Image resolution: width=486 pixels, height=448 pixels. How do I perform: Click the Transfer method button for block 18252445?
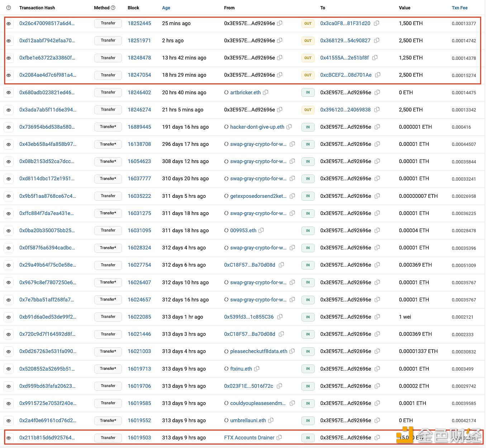click(x=108, y=23)
